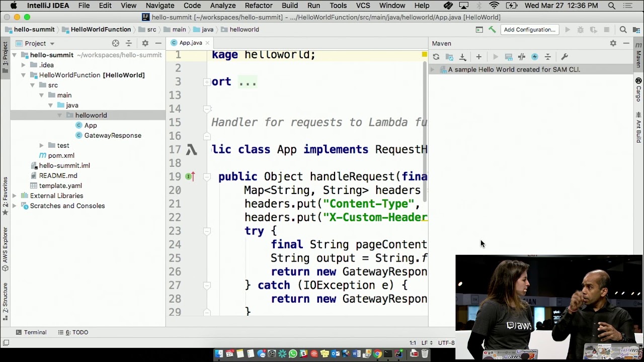Open the VCS menu

point(363,6)
